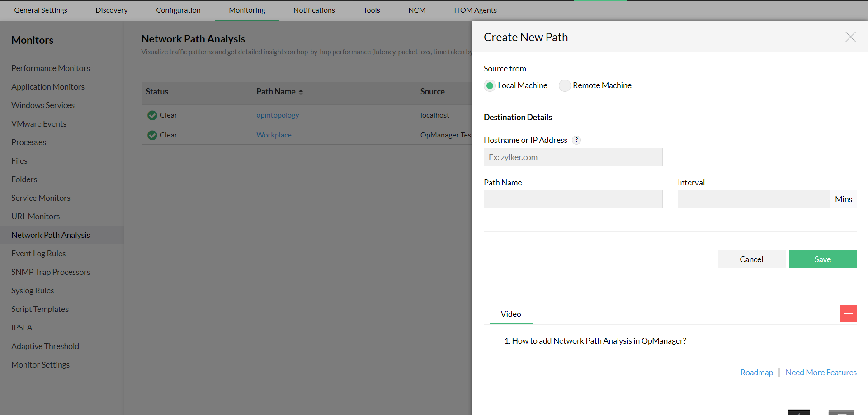Click the green Clear status icon in opmtopology row

[152, 115]
